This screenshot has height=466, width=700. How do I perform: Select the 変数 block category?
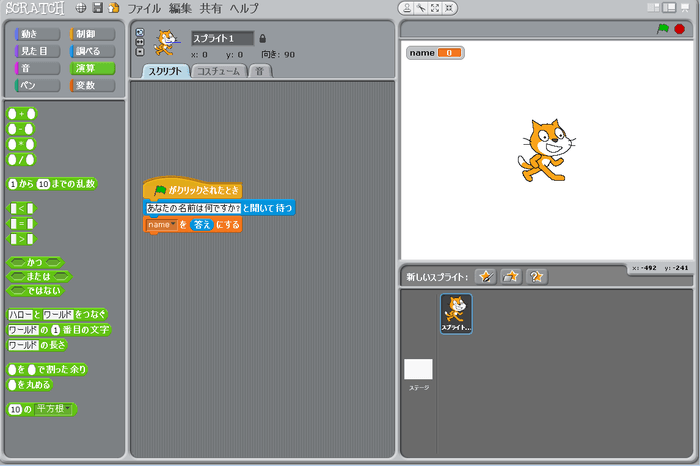[92, 85]
